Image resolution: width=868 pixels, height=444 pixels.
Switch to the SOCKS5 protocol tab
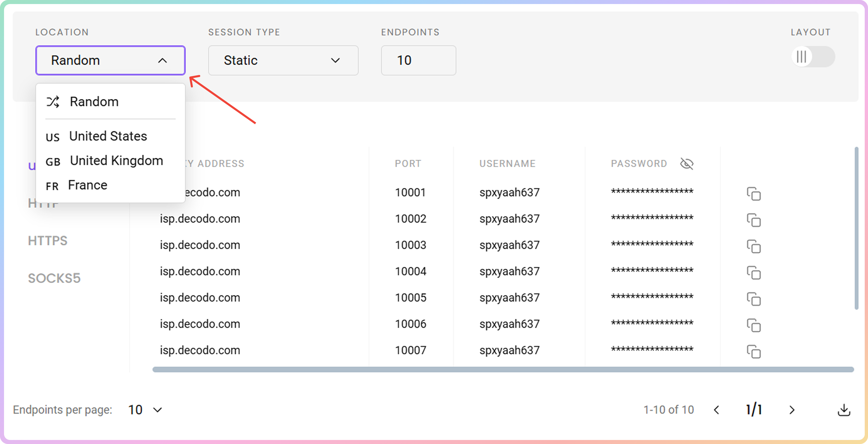(x=54, y=278)
